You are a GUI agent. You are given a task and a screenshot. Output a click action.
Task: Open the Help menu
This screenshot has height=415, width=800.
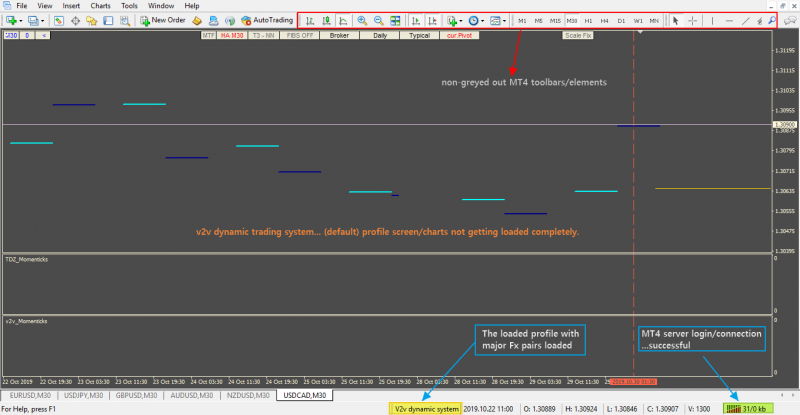click(x=192, y=6)
